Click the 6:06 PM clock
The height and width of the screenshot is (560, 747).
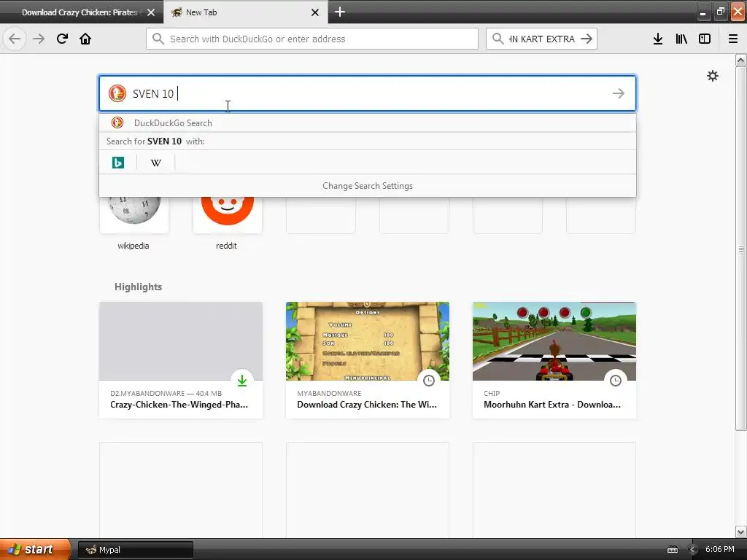point(719,549)
